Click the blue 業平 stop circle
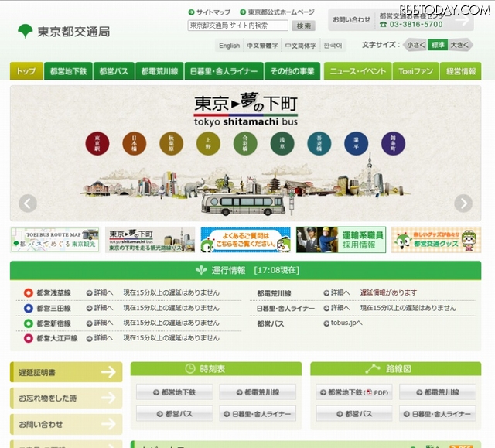Viewport: 495px width, 448px height. pos(356,143)
